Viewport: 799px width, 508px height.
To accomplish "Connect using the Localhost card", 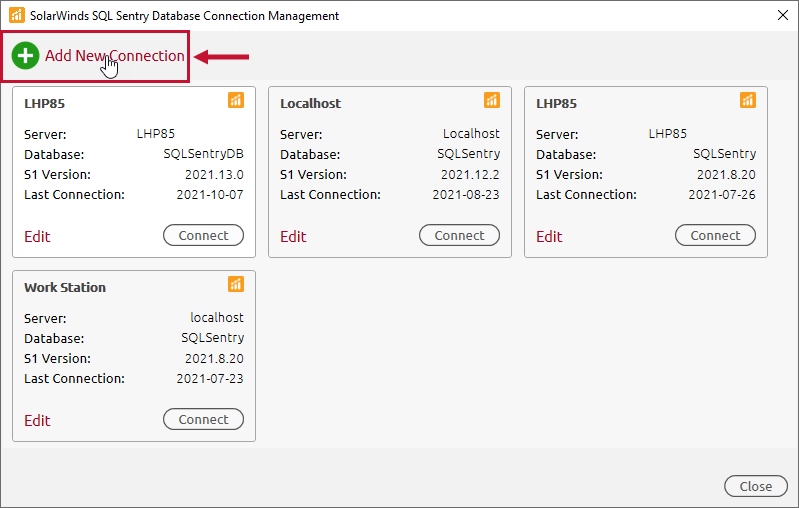I will point(459,235).
